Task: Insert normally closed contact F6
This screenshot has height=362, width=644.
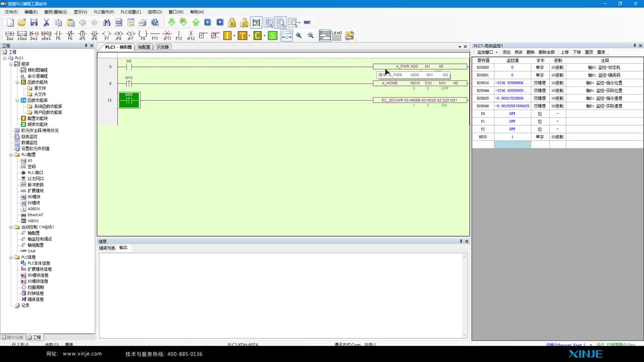Action: tap(70, 35)
